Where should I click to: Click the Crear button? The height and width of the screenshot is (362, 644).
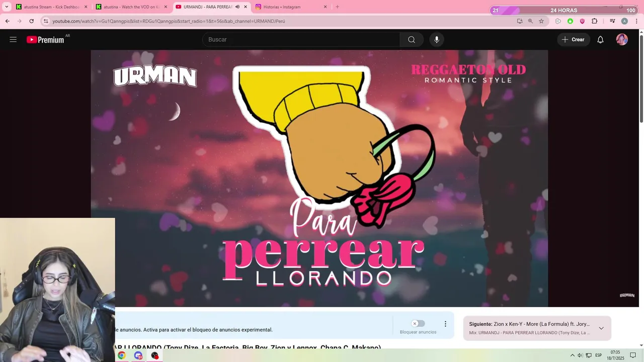pyautogui.click(x=574, y=40)
